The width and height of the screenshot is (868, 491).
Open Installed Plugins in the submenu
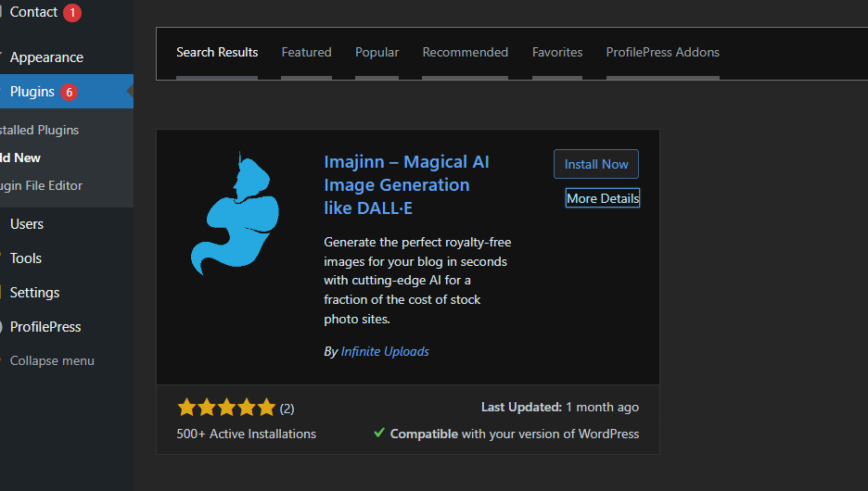[x=40, y=130]
